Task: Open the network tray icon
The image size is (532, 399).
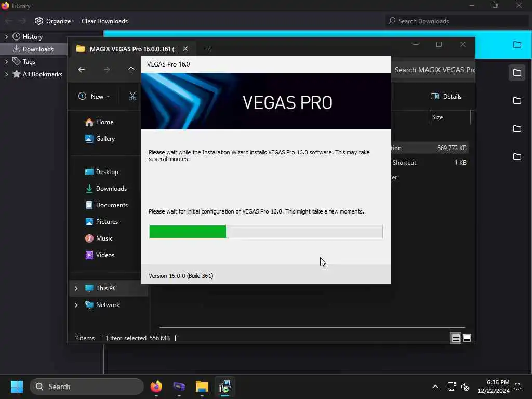Action: 451,387
